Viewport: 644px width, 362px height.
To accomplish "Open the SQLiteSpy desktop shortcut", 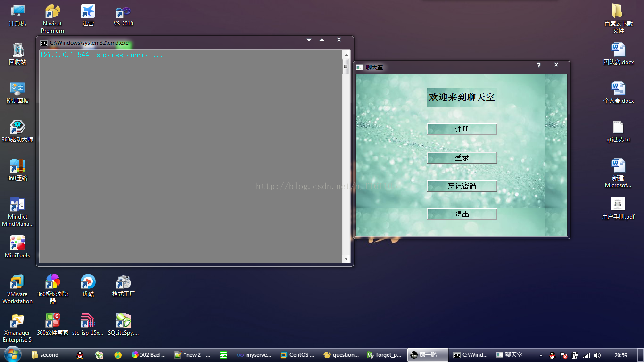I will (123, 324).
